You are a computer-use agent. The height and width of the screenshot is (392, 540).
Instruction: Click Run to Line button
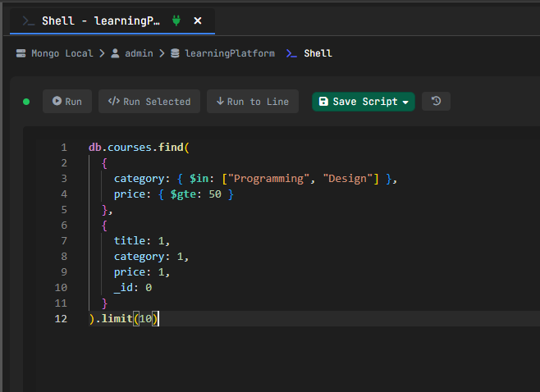(x=253, y=101)
